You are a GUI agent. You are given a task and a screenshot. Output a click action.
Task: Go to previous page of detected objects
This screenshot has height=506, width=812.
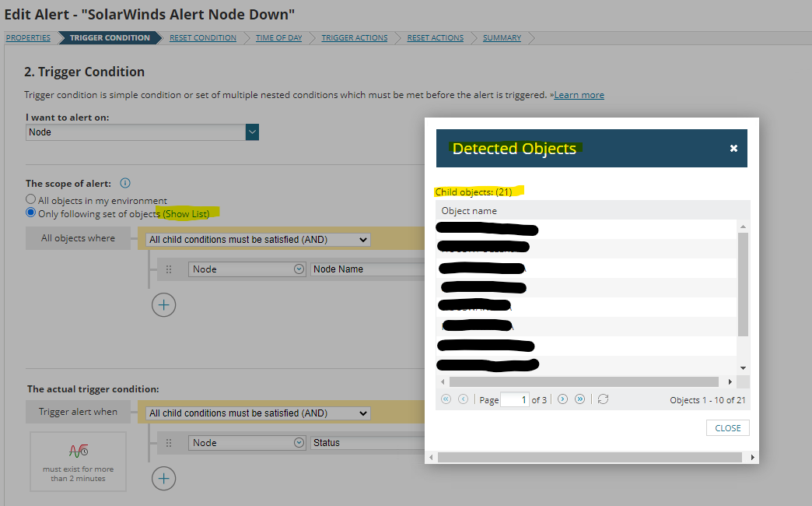(463, 399)
